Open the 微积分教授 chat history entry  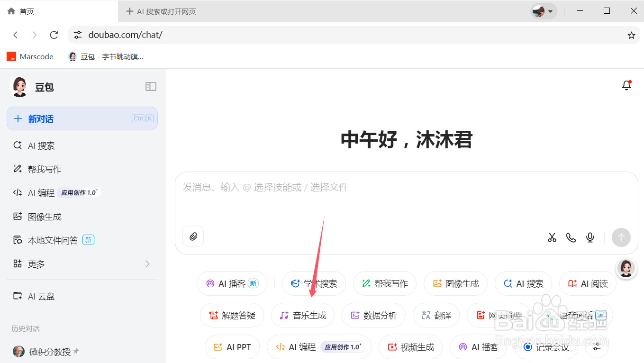click(82, 351)
